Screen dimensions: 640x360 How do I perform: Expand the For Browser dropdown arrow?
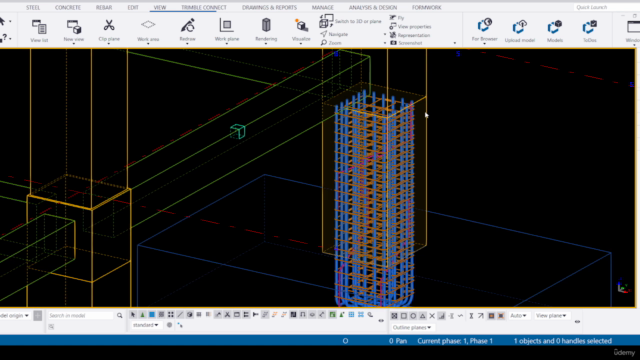(484, 43)
